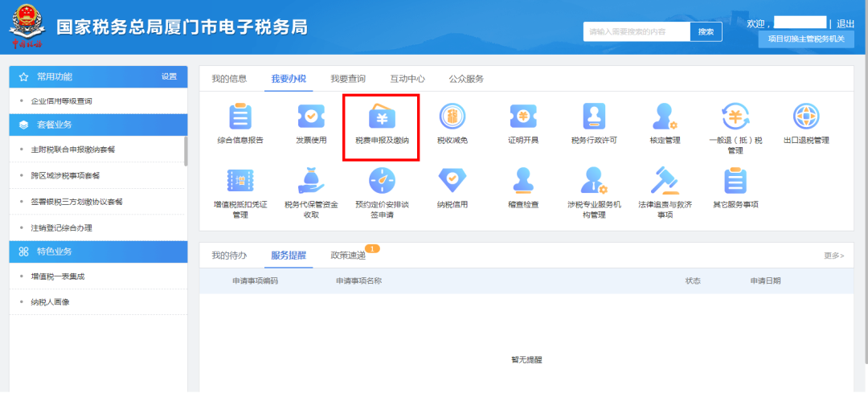Click 设置 in the 常用功能 header
The height and width of the screenshot is (393, 868).
(x=169, y=76)
